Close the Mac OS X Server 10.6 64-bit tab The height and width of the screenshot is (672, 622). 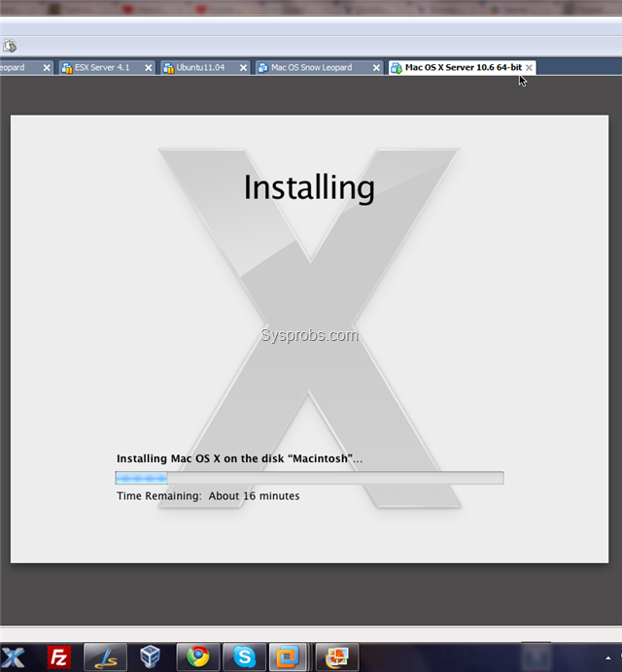point(529,68)
